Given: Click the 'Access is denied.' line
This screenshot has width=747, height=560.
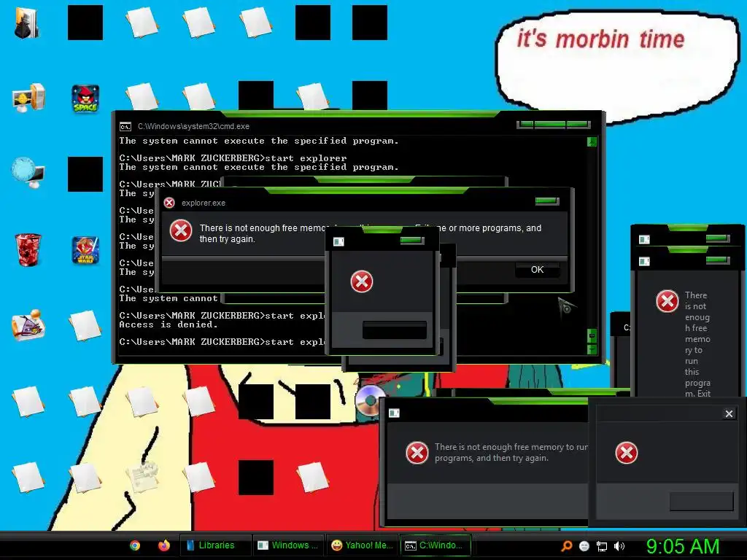Looking at the screenshot, I should (x=169, y=324).
